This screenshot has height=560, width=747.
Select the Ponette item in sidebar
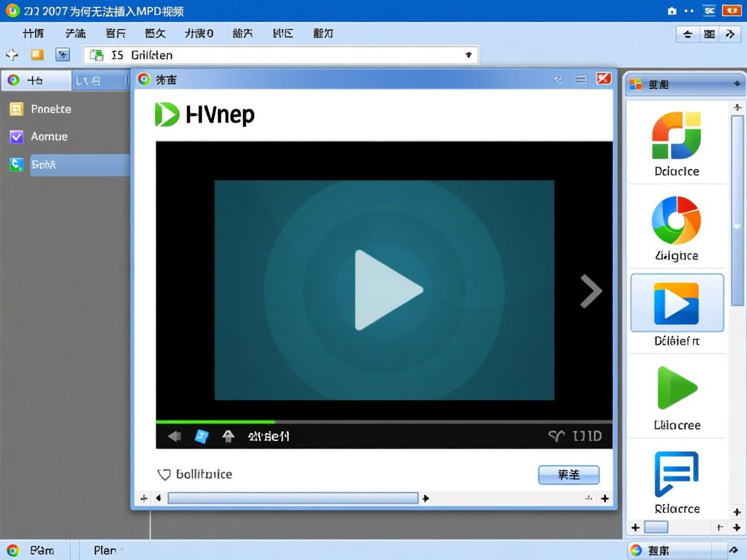pos(51,109)
